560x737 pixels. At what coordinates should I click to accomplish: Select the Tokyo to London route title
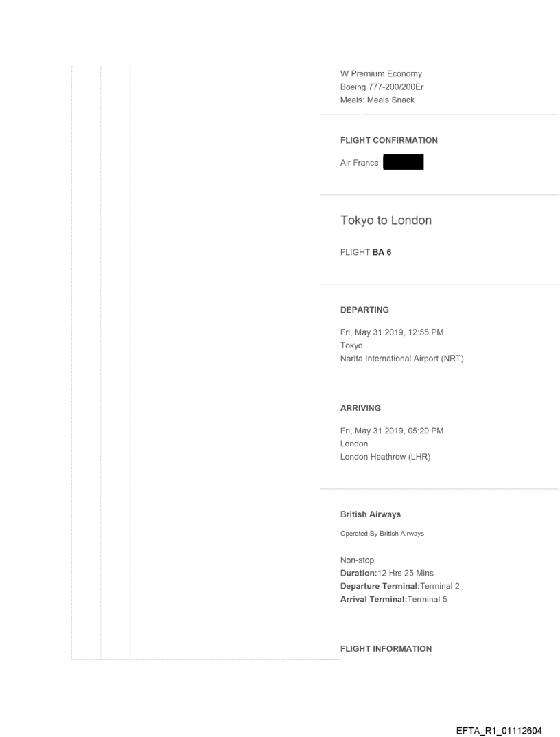pos(386,220)
